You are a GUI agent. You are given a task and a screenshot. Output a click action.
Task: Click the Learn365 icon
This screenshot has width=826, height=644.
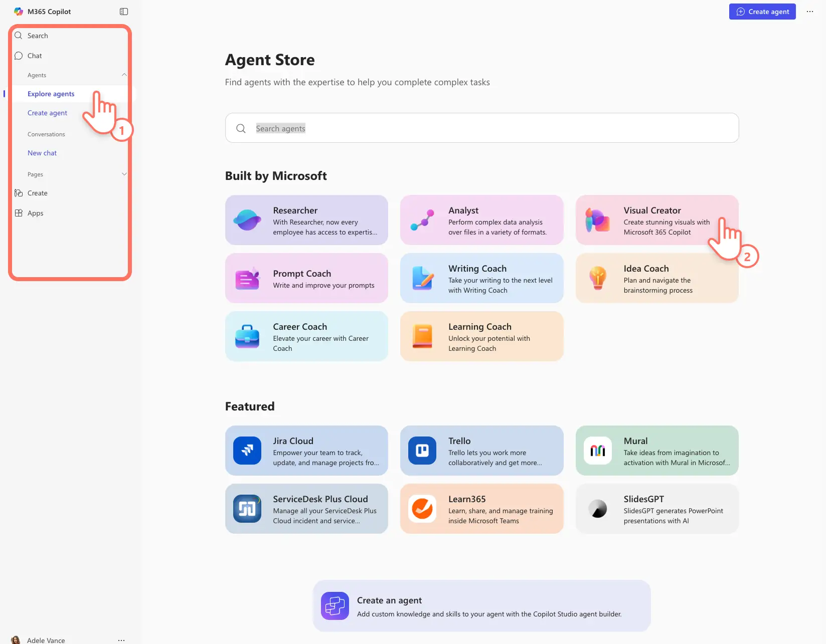coord(422,509)
